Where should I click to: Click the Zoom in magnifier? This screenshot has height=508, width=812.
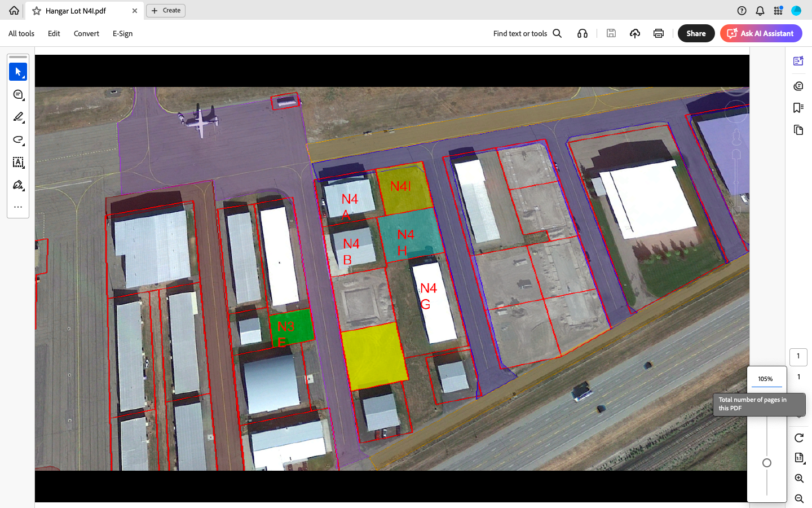[799, 479]
